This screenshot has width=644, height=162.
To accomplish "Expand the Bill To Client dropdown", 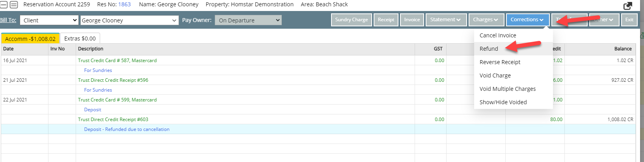I will tap(49, 20).
